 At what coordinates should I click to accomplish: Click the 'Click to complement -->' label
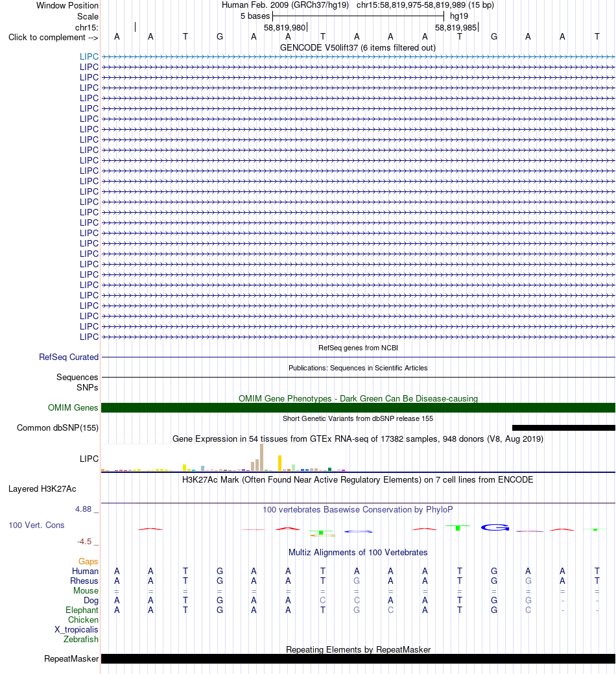click(53, 38)
